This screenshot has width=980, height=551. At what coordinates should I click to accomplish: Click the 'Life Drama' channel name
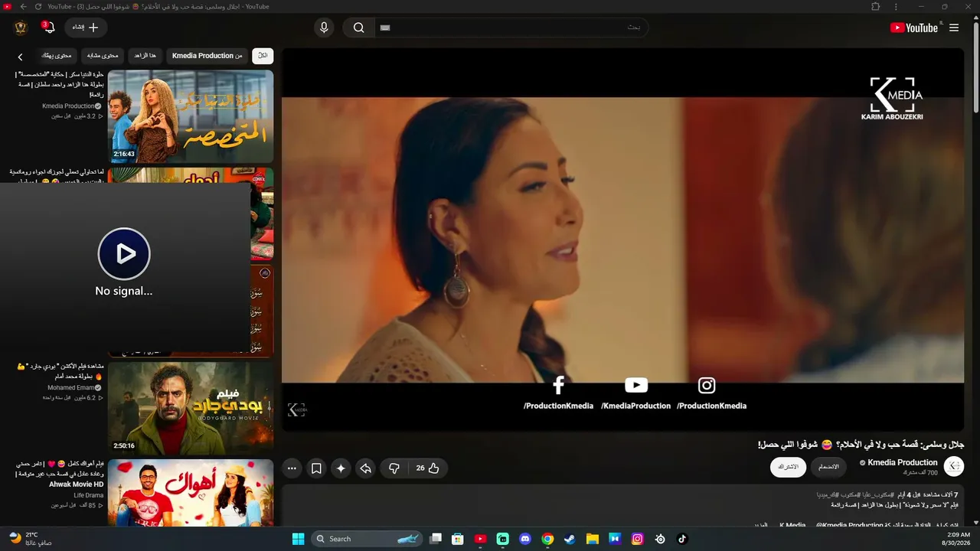(89, 496)
